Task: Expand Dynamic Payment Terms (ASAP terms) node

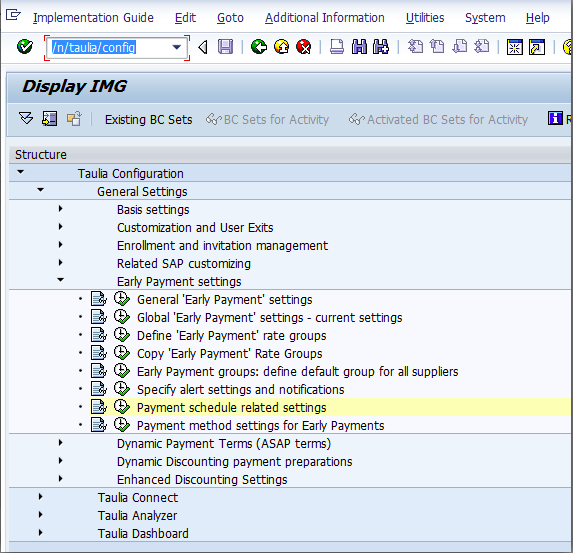Action: 61,443
